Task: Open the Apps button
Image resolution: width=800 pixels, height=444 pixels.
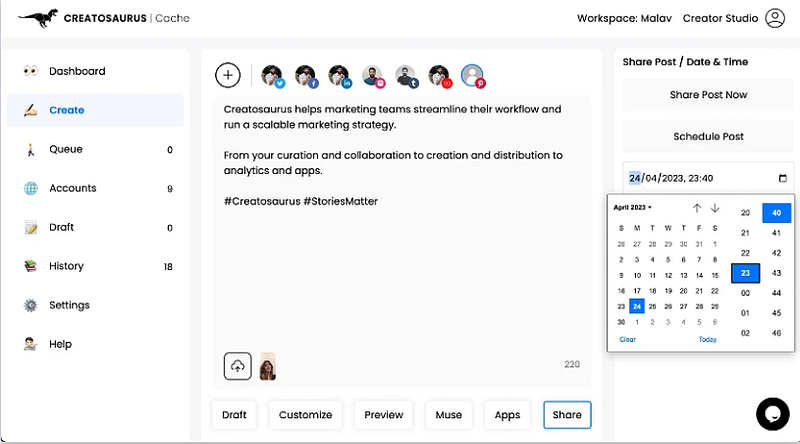Action: (x=507, y=415)
